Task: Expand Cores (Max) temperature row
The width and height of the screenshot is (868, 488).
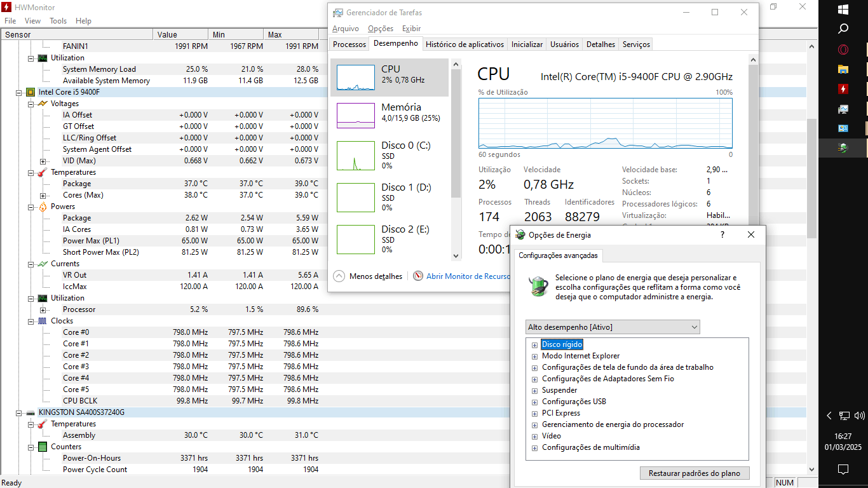Action: pos(43,196)
